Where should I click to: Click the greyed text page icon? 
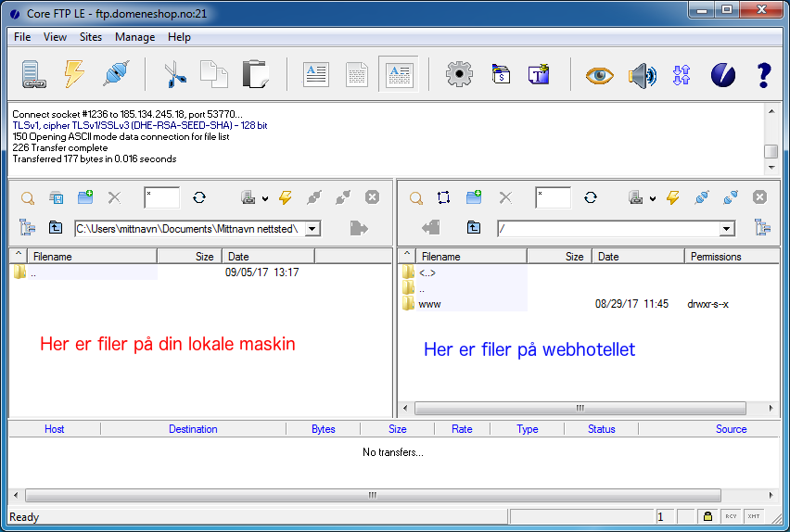pos(357,74)
